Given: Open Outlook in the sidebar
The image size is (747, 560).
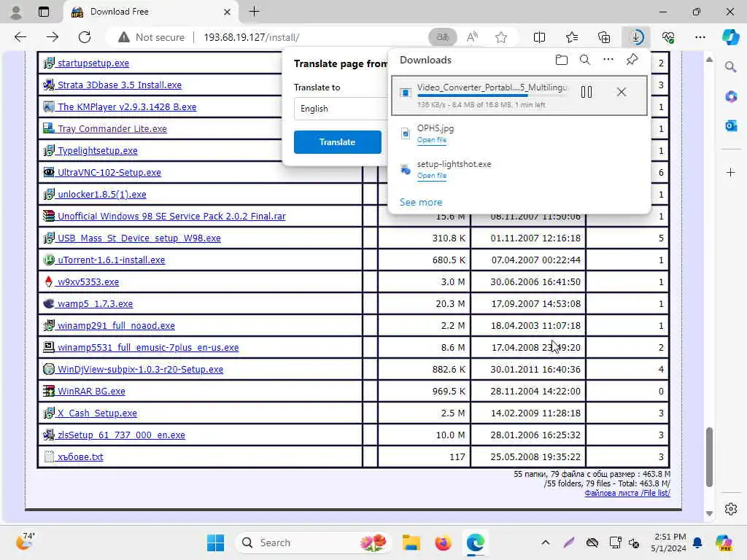Looking at the screenshot, I should coord(731,125).
